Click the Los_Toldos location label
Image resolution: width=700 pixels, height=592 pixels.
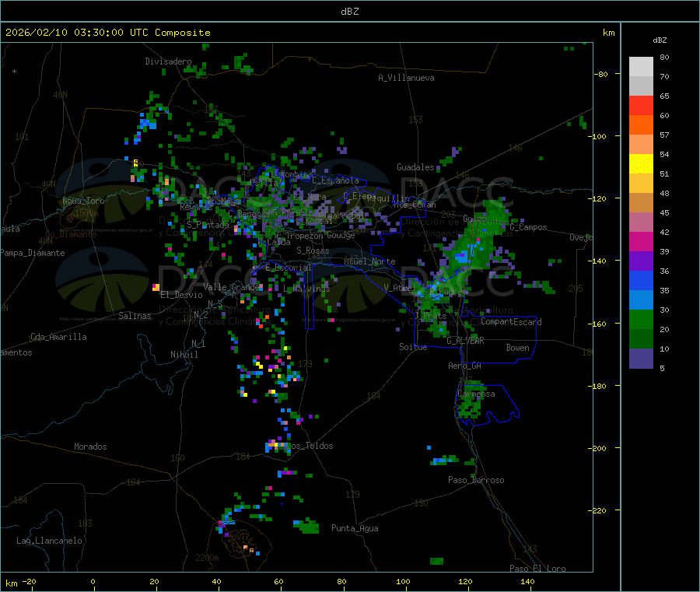tap(310, 446)
